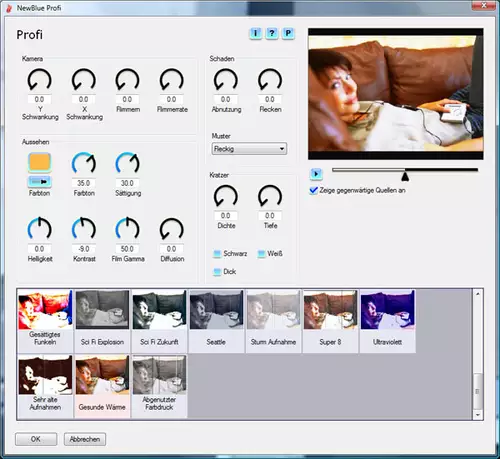The width and height of the screenshot is (500, 459).
Task: Click the video preview image
Action: (x=396, y=94)
